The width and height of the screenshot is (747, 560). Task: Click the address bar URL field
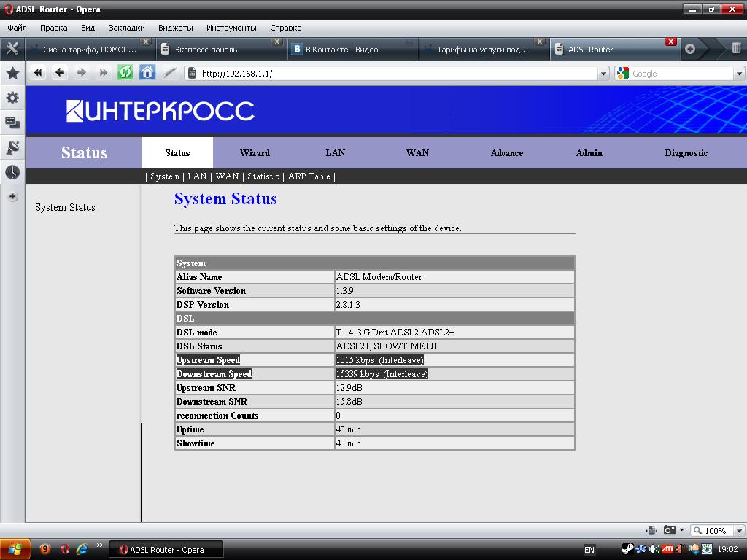point(398,74)
